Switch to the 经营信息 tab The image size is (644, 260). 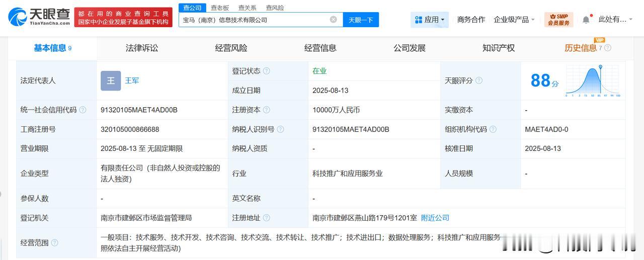point(320,48)
